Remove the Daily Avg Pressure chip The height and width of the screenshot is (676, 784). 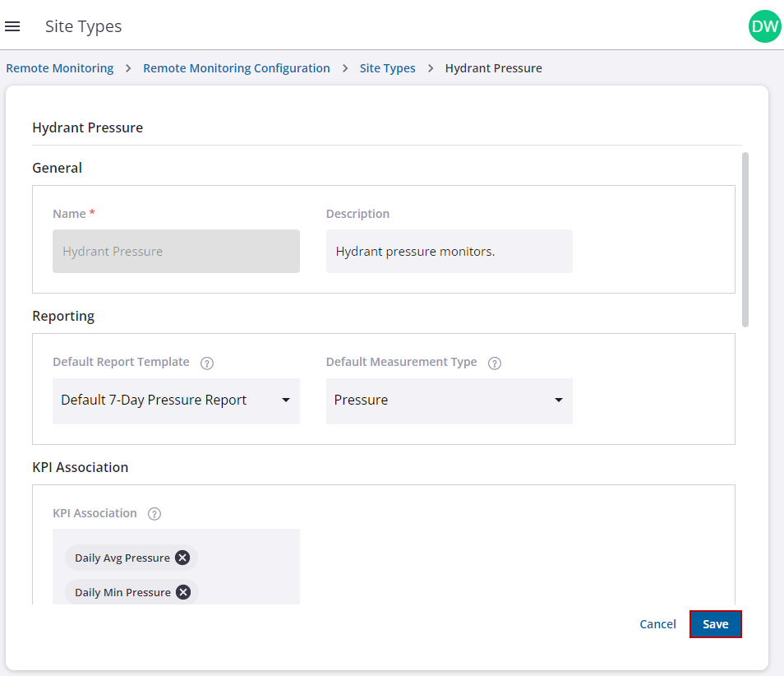(x=182, y=558)
